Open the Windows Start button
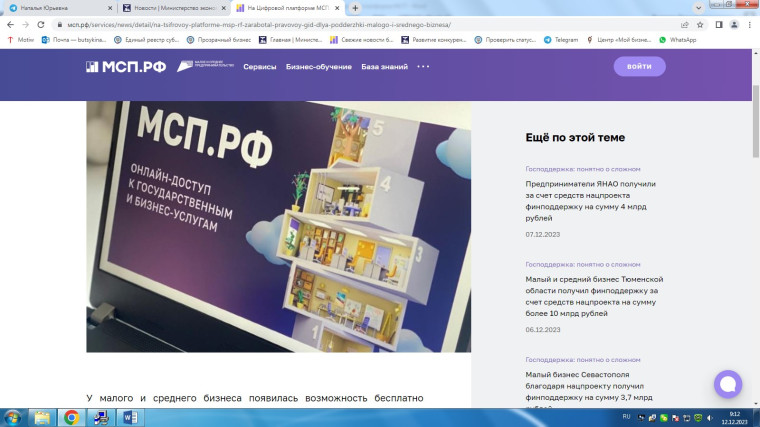 12,417
